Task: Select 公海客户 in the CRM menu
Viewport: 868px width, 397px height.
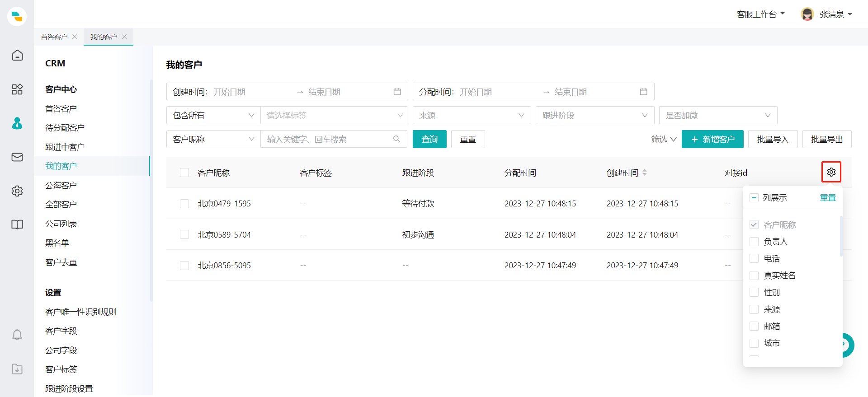Action: pyautogui.click(x=61, y=186)
